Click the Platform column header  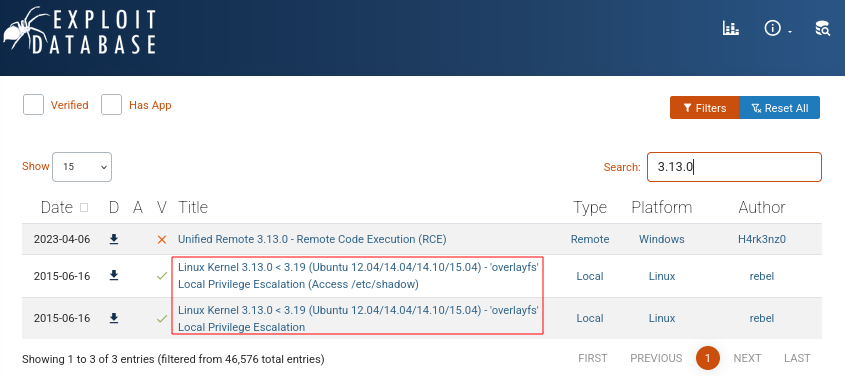(662, 207)
